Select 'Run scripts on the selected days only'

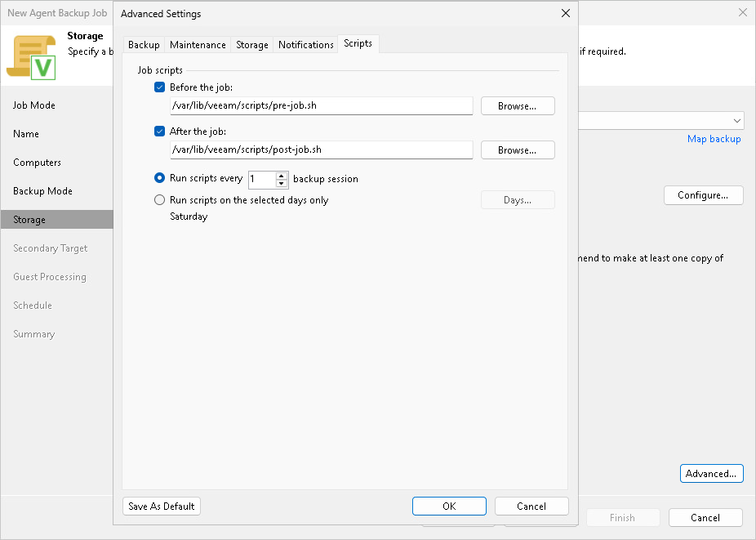tap(159, 200)
